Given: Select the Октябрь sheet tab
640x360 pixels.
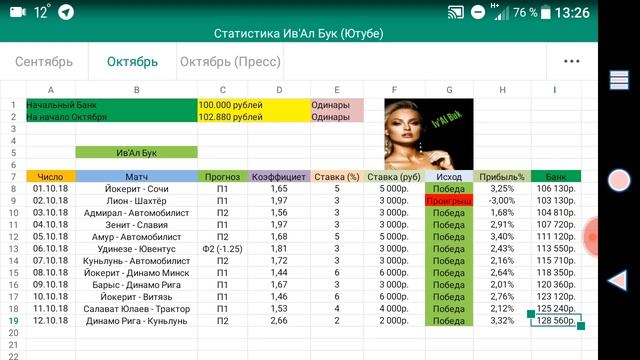Looking at the screenshot, I should (x=132, y=62).
